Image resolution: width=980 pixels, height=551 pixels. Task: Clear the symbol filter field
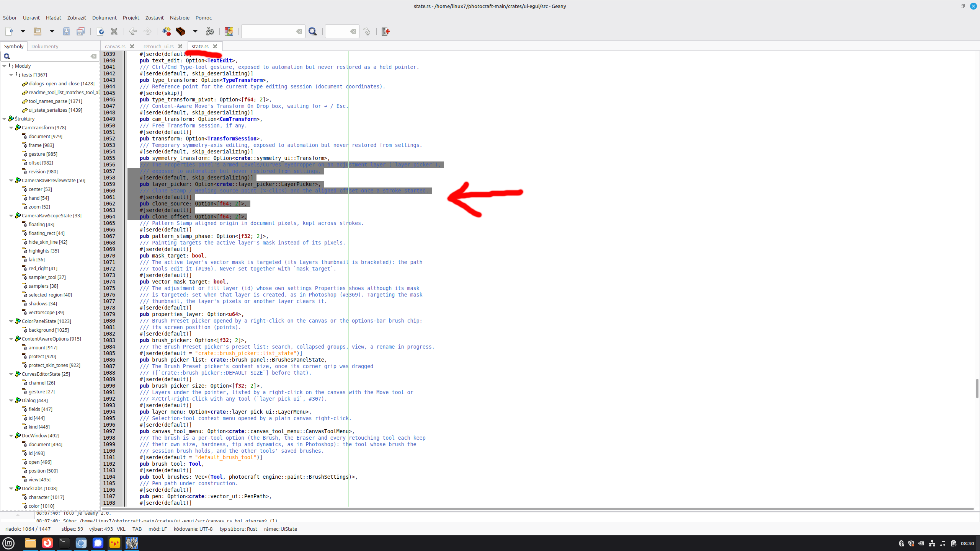tap(94, 56)
